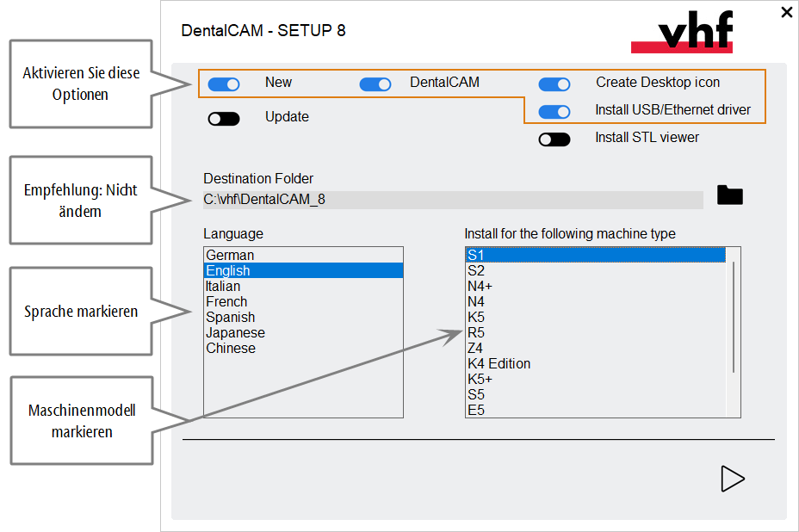
Task: Click the Destination Folder path field
Action: click(x=453, y=200)
